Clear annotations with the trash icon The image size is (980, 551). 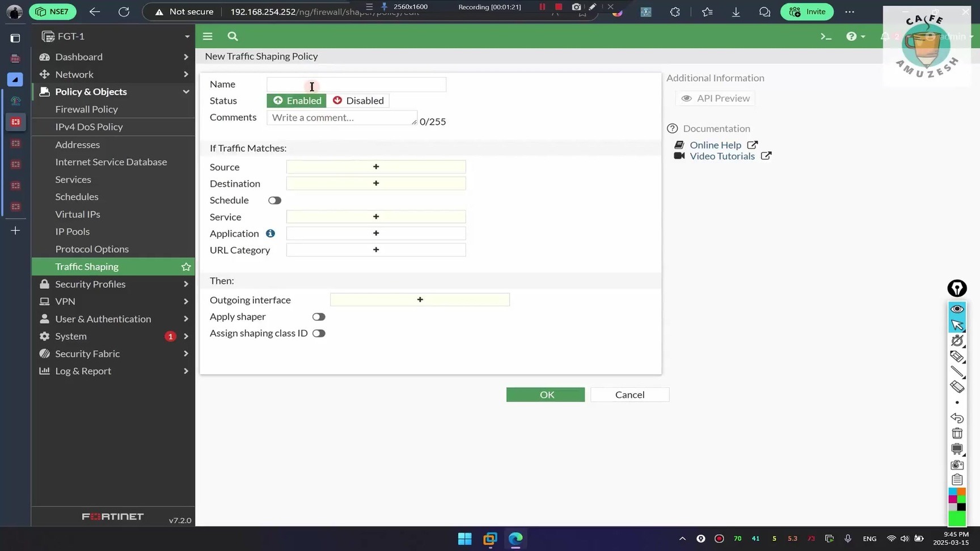(x=957, y=434)
